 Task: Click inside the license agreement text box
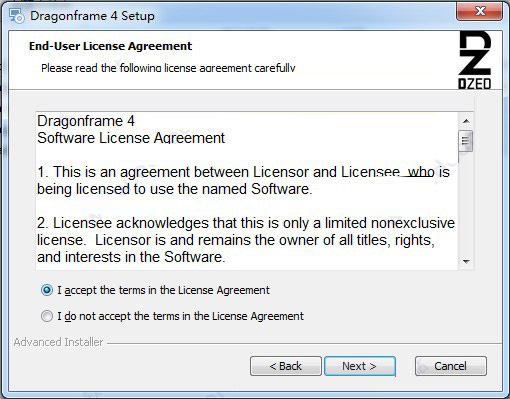click(x=247, y=191)
